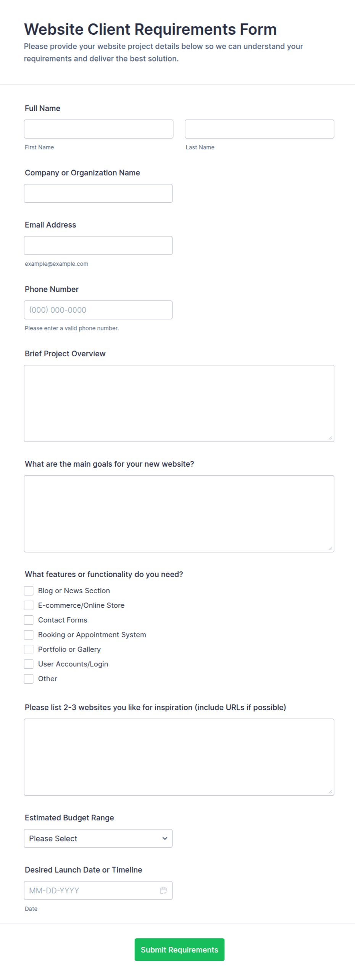Open the calendar icon in the launch date field

pos(163,890)
